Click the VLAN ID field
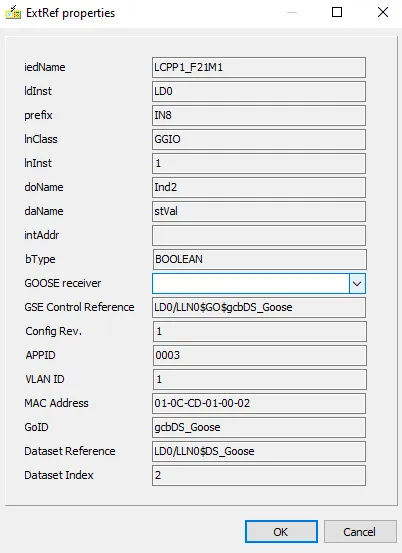Viewport: 402px width, 553px height. tap(260, 379)
